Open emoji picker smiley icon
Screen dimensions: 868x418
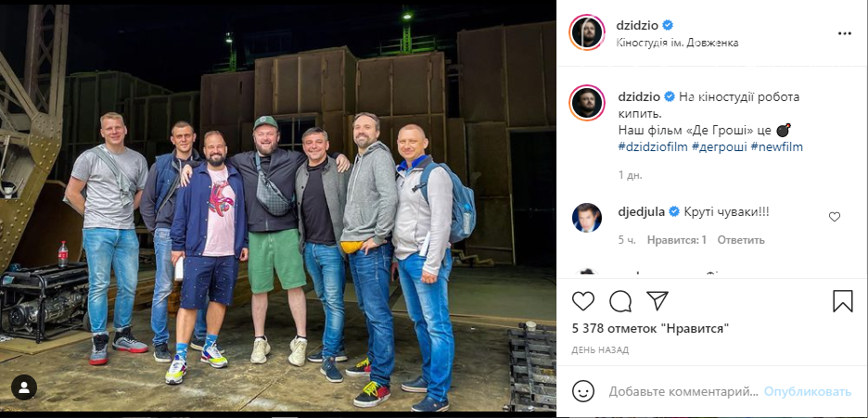pyautogui.click(x=583, y=391)
